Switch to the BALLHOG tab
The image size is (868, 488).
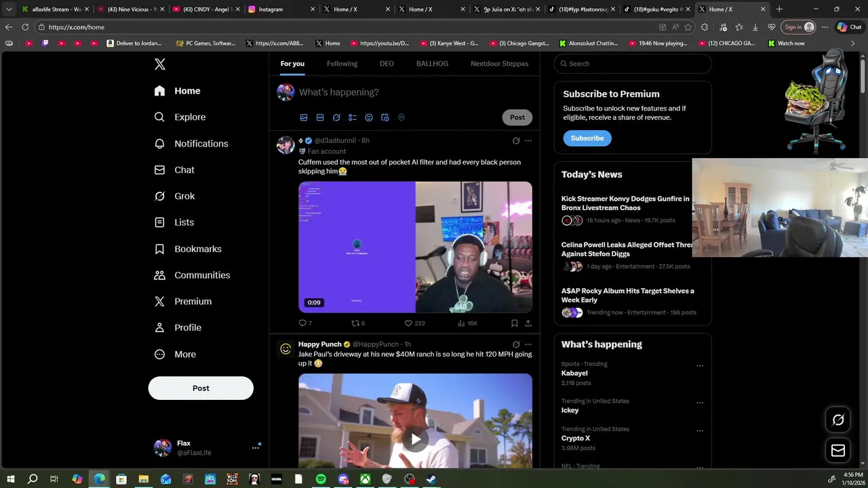[x=432, y=64]
